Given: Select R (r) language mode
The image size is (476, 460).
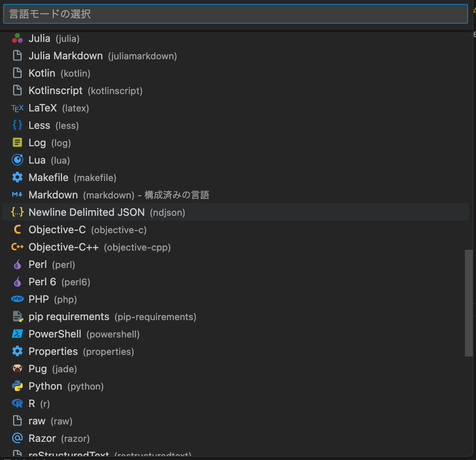Looking at the screenshot, I should (236, 403).
